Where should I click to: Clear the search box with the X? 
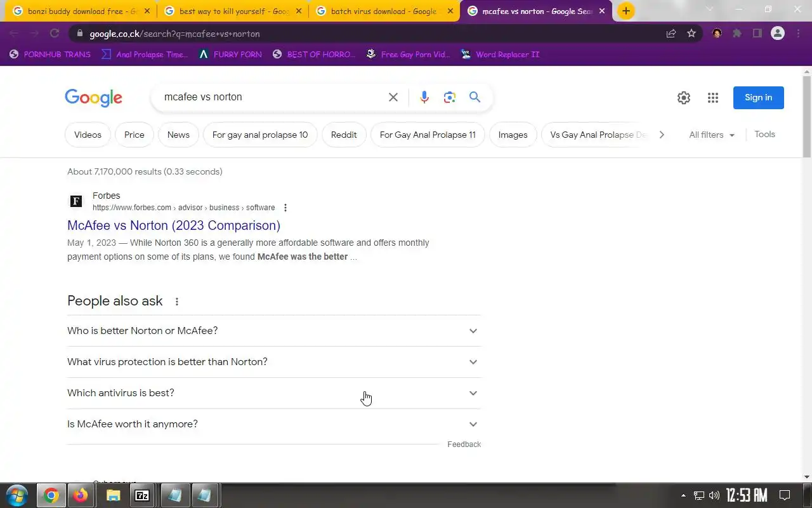tap(393, 97)
